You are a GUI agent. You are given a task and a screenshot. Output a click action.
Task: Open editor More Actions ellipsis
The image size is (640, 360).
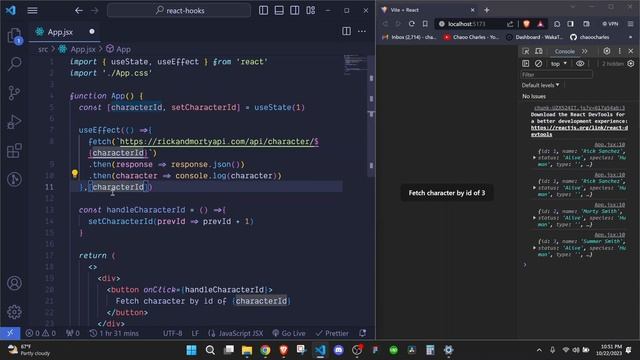click(362, 31)
